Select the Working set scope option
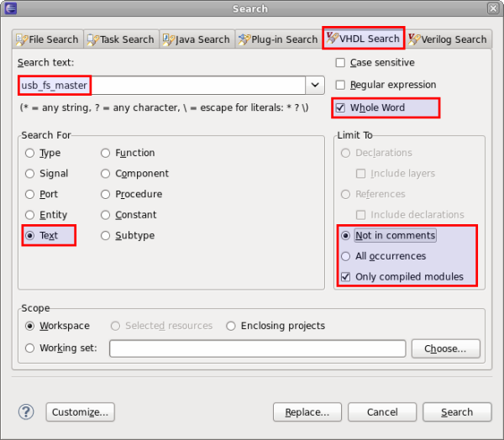This screenshot has height=440, width=504. (30, 348)
